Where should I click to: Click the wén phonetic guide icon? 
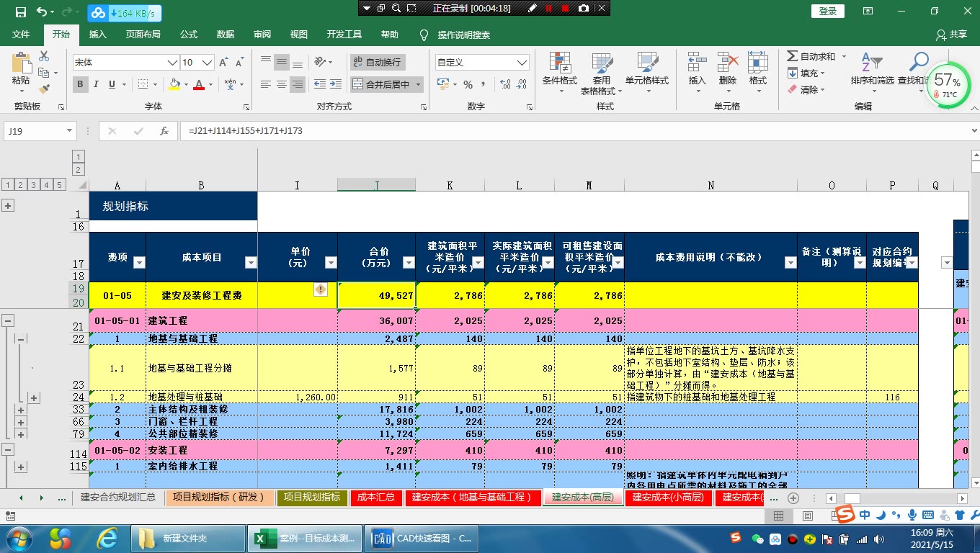tap(230, 84)
